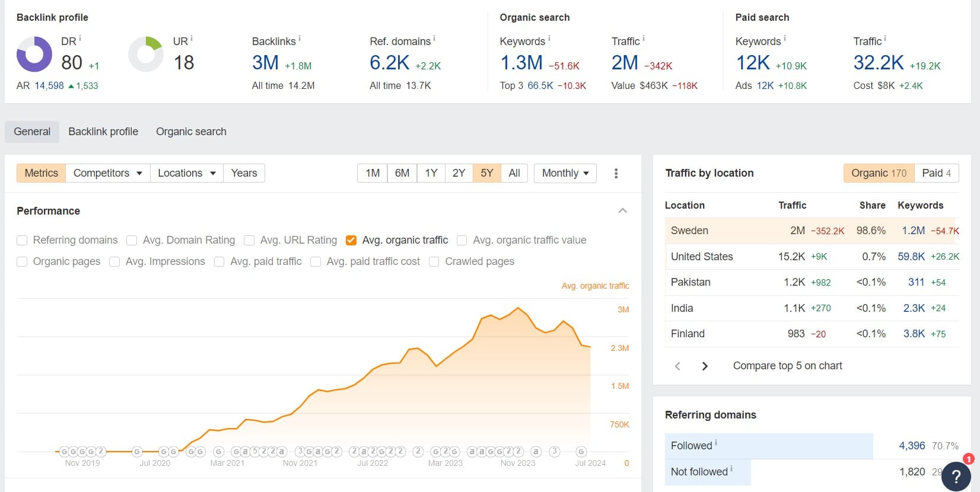
Task: Open the Competitors dropdown
Action: pos(107,173)
